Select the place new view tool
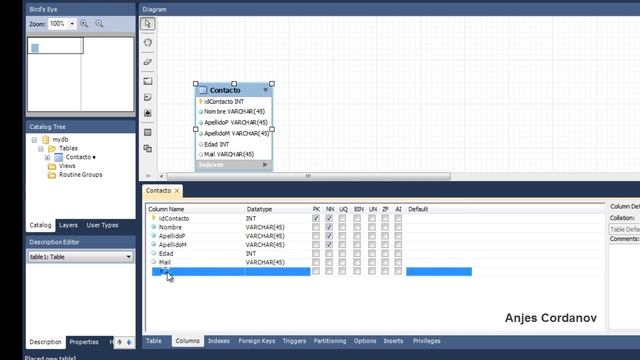The height and width of the screenshot is (360, 640). 148,149
